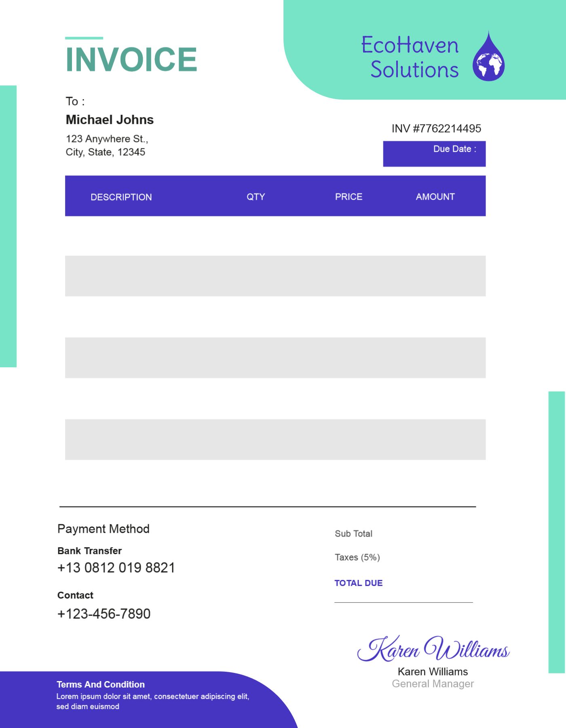
Task: Click the QTY column header
Action: click(256, 197)
